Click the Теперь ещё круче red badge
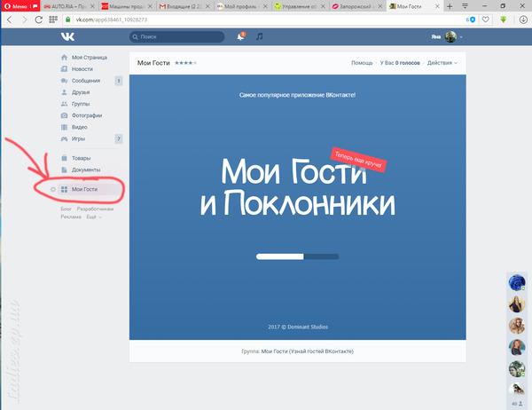This screenshot has width=532, height=410. point(358,160)
